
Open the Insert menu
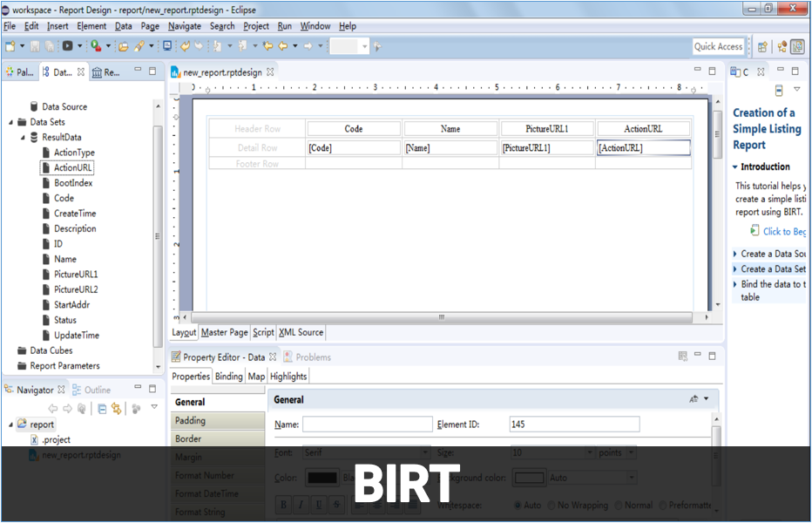point(58,26)
